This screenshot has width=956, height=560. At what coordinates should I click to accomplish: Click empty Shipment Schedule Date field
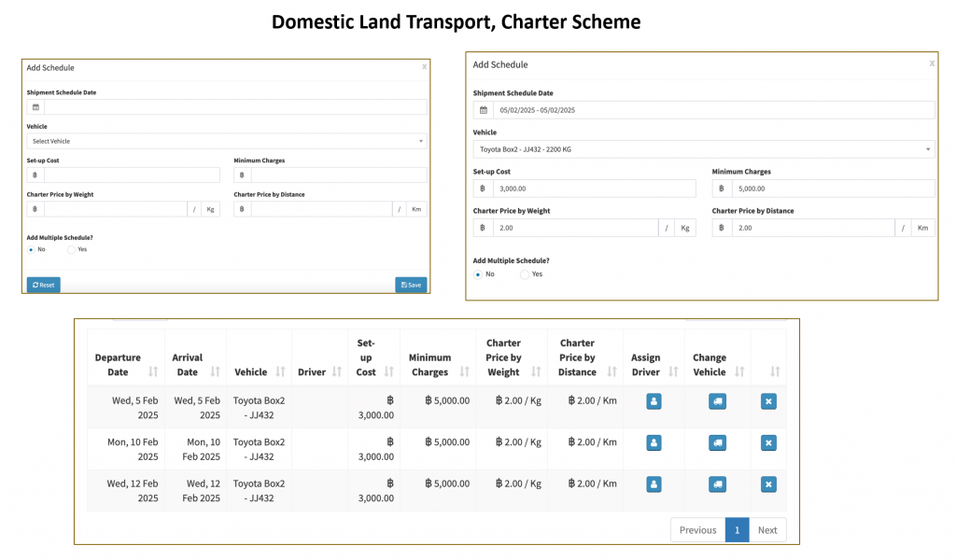[x=235, y=107]
